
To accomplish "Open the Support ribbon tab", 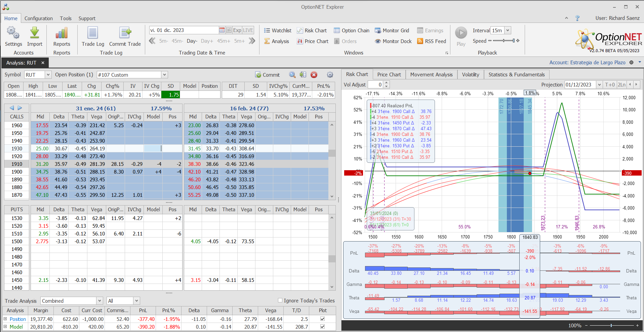I will (87, 19).
